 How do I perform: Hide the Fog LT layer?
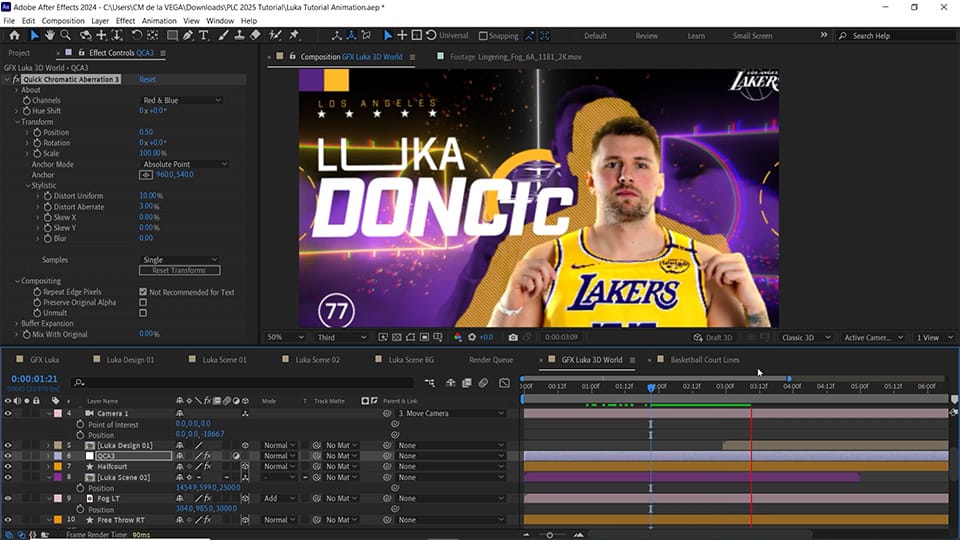(x=8, y=498)
